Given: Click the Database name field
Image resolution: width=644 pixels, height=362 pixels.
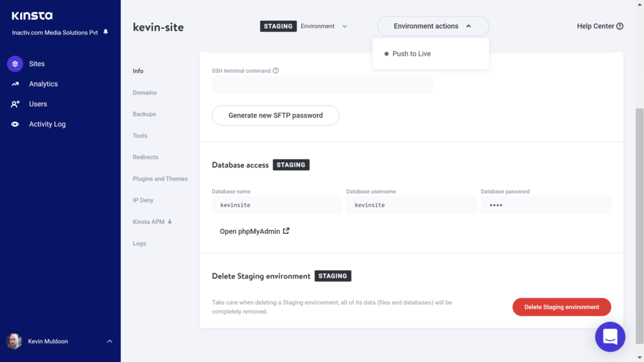Looking at the screenshot, I should [277, 205].
